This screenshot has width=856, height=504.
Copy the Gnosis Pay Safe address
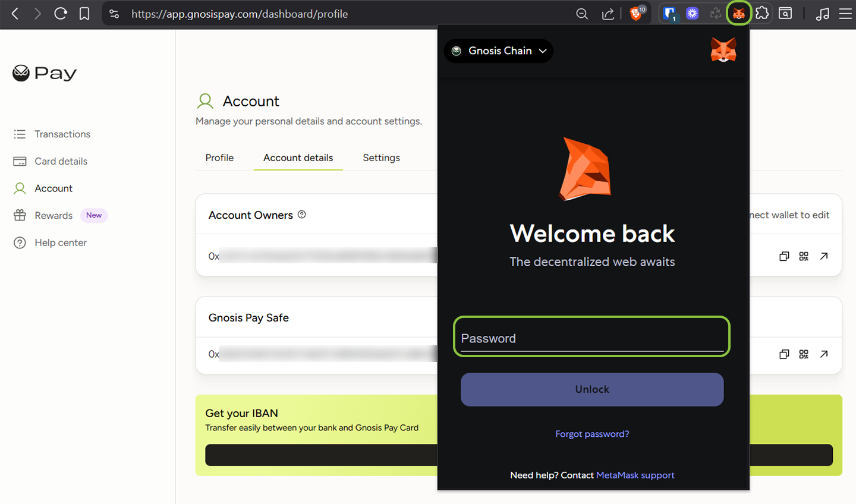click(784, 354)
